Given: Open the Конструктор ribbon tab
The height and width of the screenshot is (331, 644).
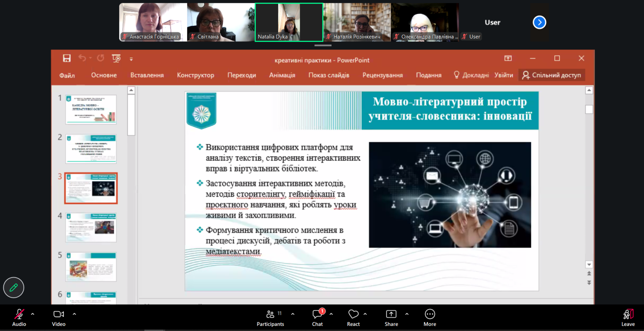Looking at the screenshot, I should 196,75.
